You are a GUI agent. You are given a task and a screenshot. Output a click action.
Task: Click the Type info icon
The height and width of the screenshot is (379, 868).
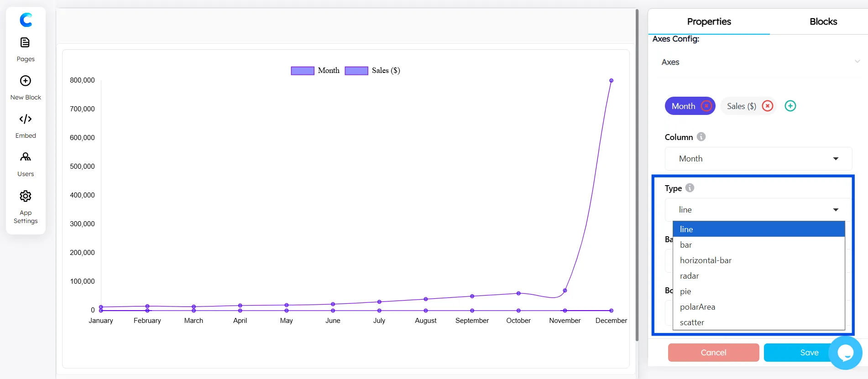[x=690, y=188]
